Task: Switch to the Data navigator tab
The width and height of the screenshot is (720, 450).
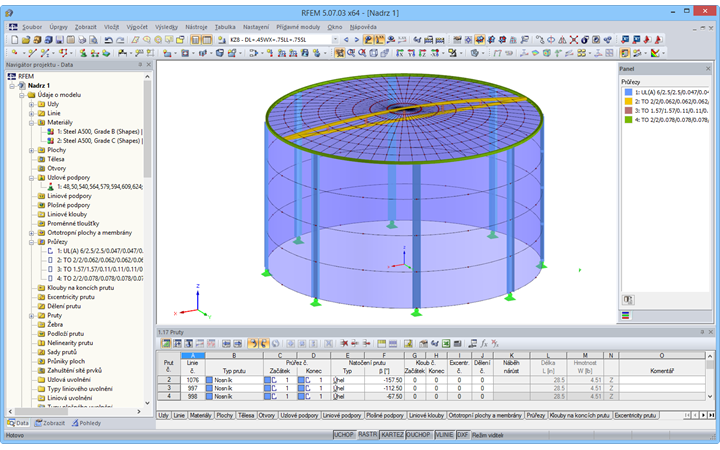Action: [x=18, y=423]
